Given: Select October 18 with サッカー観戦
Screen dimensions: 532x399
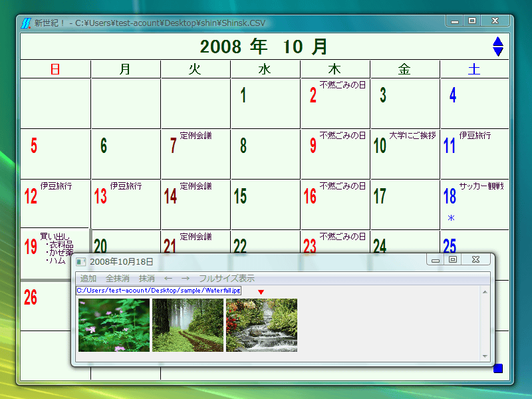Looking at the screenshot, I should coord(475,205).
